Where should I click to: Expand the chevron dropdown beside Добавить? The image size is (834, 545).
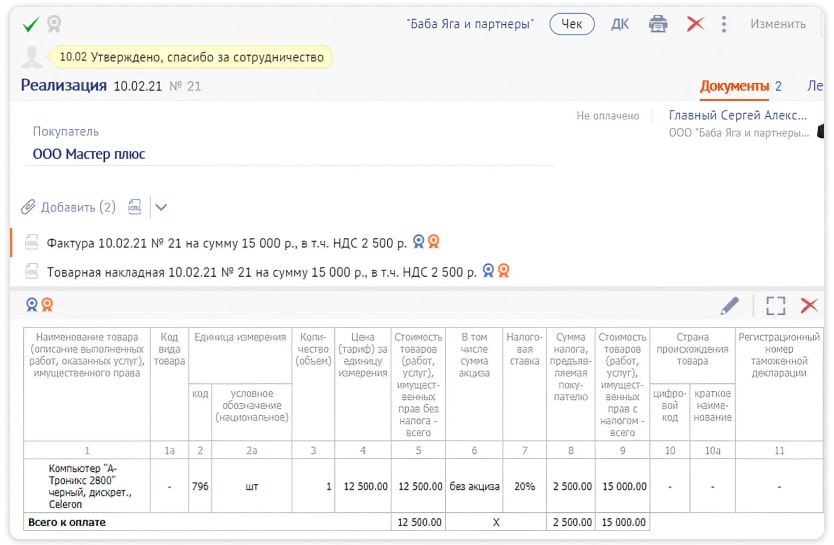161,207
